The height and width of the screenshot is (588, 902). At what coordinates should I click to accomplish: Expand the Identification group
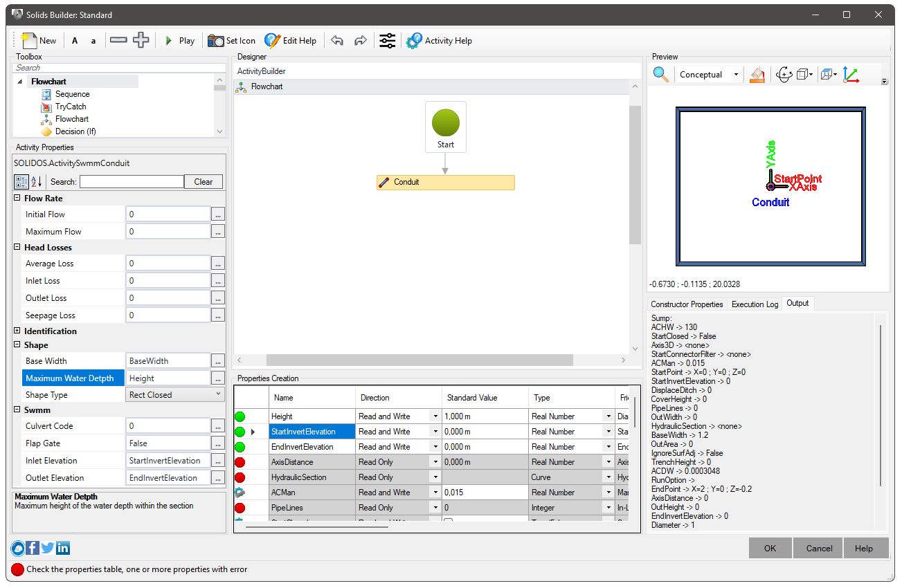click(x=17, y=331)
